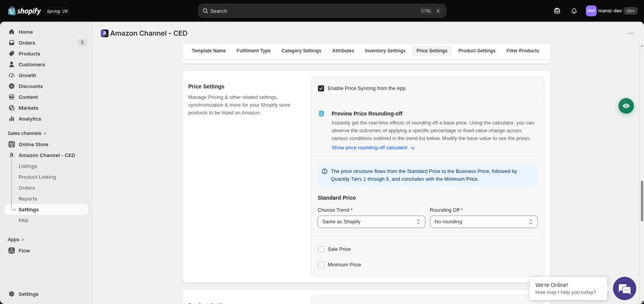Click the Markets globe icon
644x304 pixels.
(12, 108)
